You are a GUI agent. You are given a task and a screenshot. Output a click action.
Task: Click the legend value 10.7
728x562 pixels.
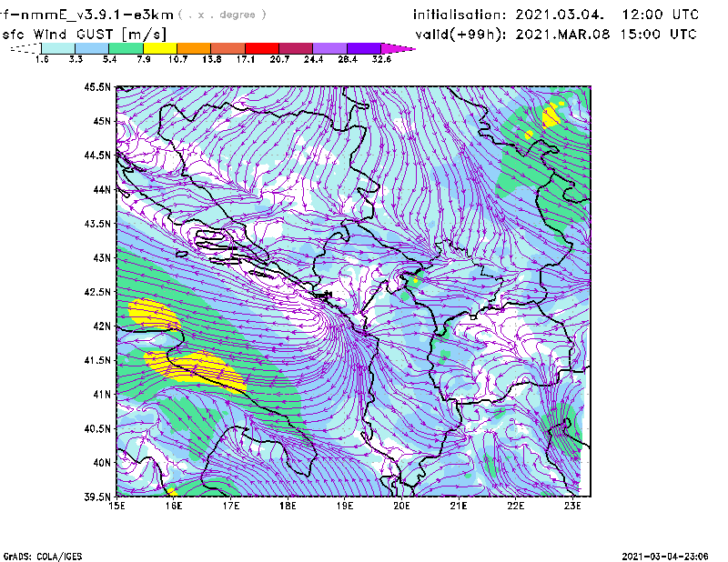pyautogui.click(x=177, y=59)
